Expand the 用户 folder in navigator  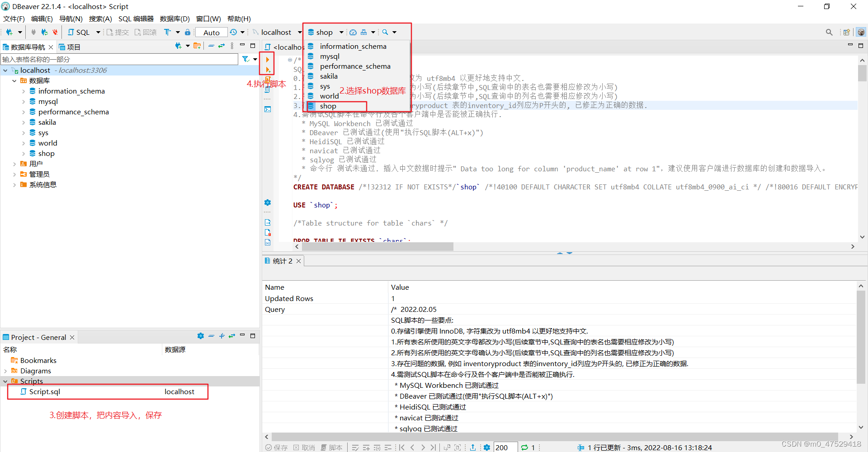tap(14, 164)
